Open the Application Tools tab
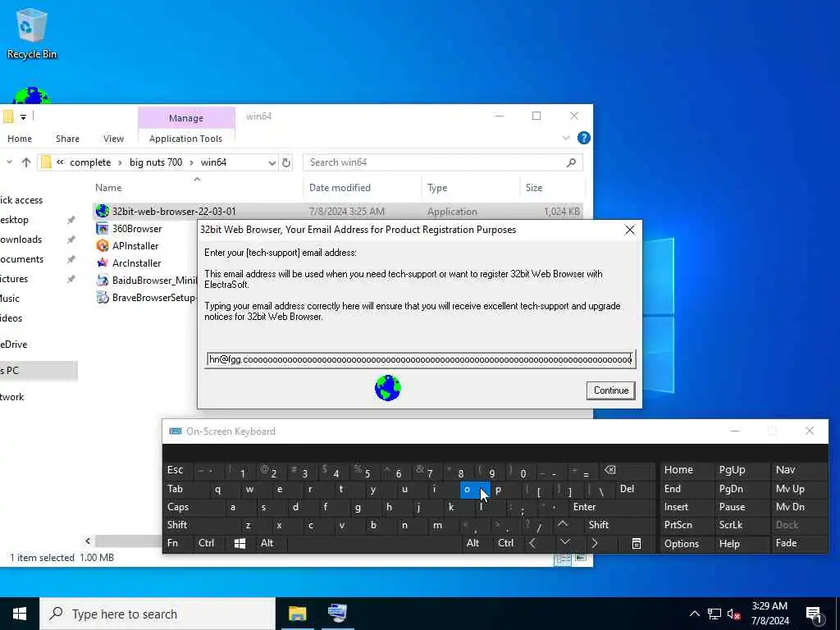Screen dimensions: 840x630 click(x=185, y=139)
